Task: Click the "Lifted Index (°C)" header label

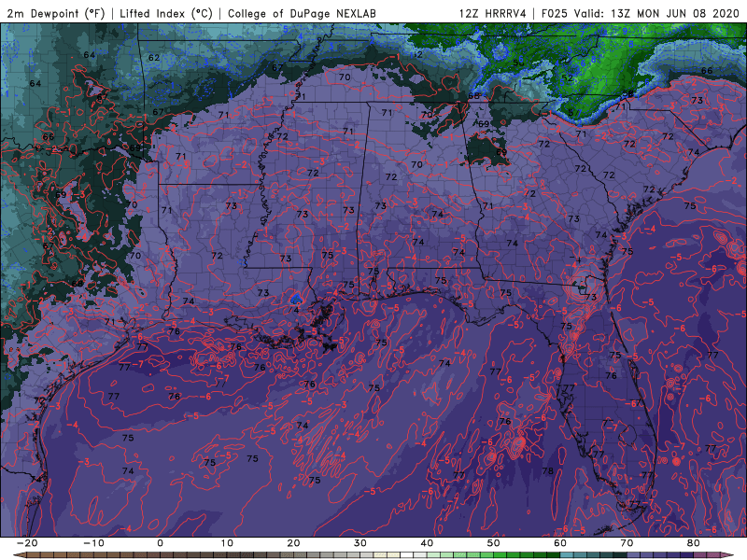Action: pyautogui.click(x=166, y=13)
